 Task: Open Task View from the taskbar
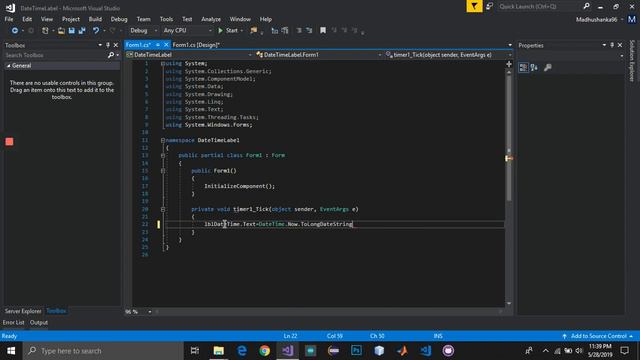click(195, 351)
